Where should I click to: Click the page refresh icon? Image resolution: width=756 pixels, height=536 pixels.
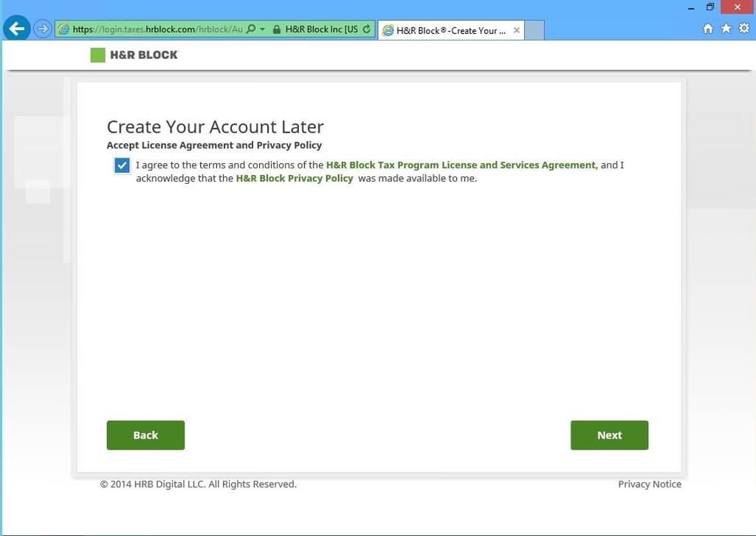pos(367,29)
